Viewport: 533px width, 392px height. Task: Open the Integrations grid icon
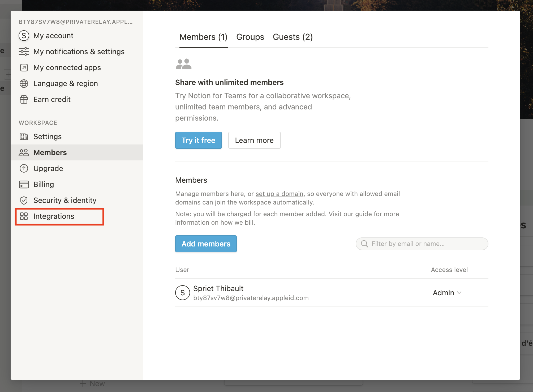pos(24,216)
